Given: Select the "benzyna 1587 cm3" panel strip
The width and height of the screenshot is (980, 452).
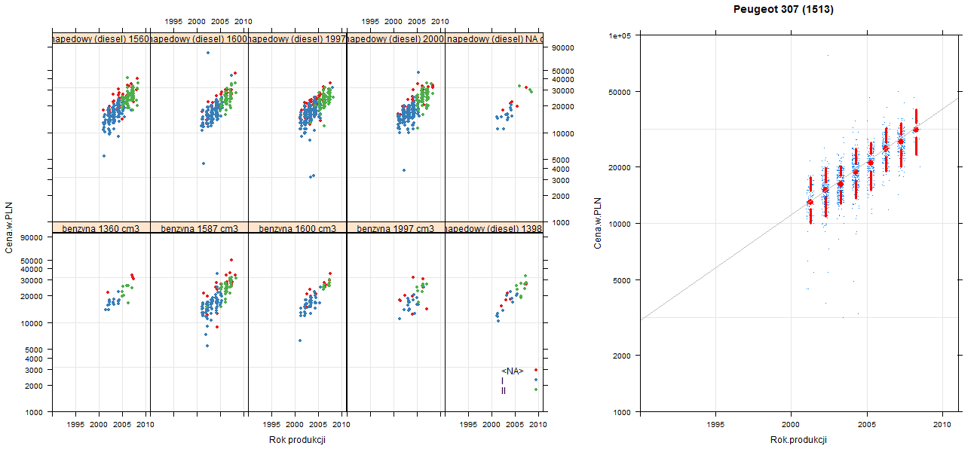Looking at the screenshot, I should pos(199,228).
